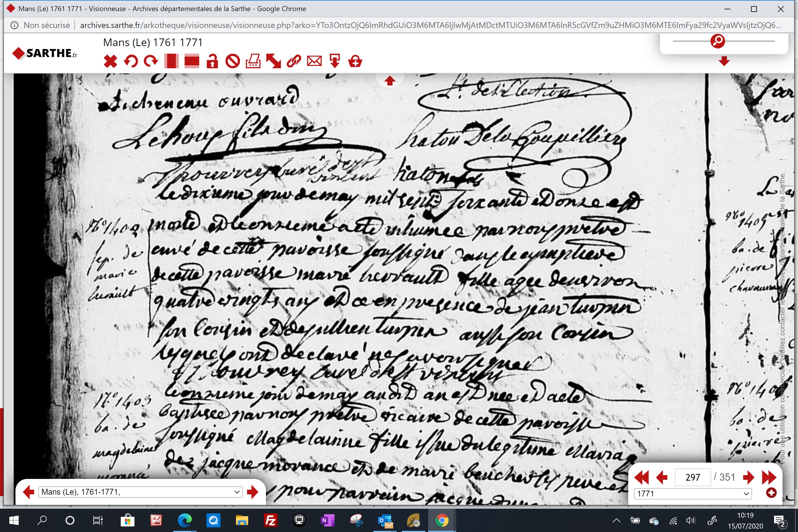Rotate the image counterclockwise
Image resolution: width=798 pixels, height=532 pixels.
pos(131,62)
